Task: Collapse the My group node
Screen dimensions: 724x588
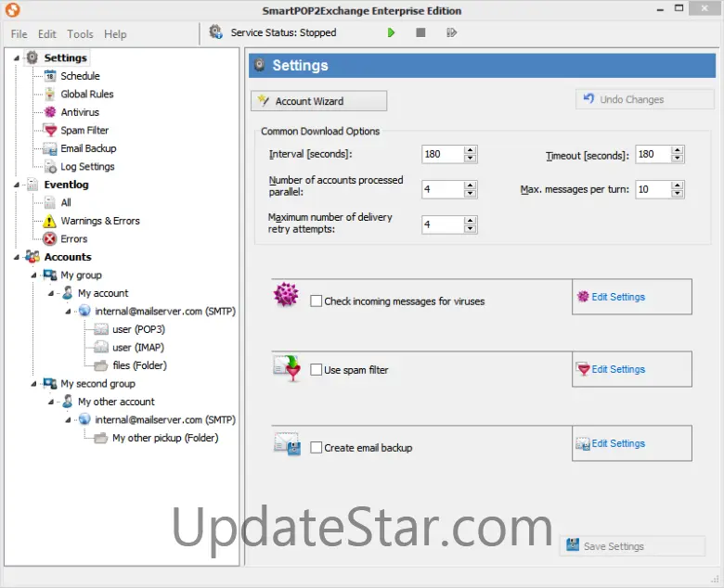Action: 33,275
